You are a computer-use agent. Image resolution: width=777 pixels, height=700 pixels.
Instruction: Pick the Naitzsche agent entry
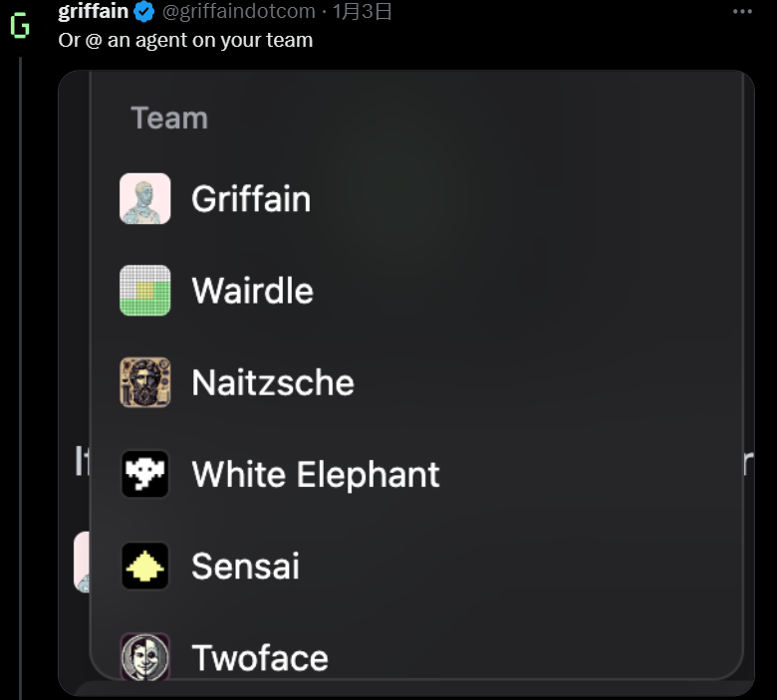pyautogui.click(x=272, y=382)
